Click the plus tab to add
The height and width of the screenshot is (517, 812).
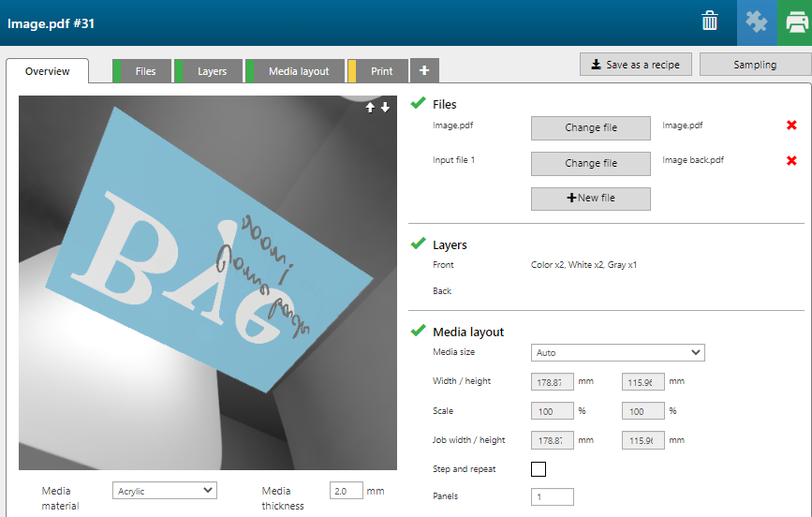(x=424, y=70)
